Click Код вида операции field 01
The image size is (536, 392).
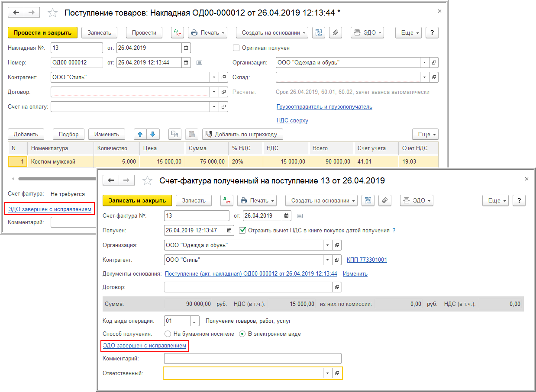(x=177, y=321)
